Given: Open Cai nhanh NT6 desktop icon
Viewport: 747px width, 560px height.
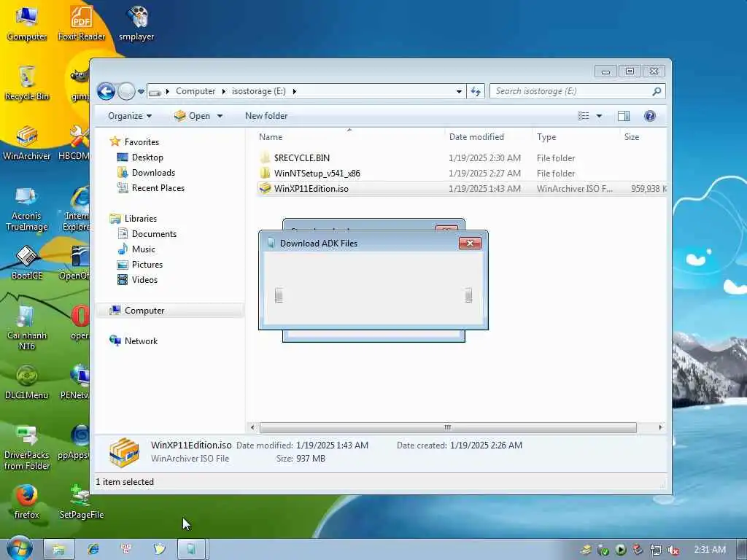Looking at the screenshot, I should point(27,328).
